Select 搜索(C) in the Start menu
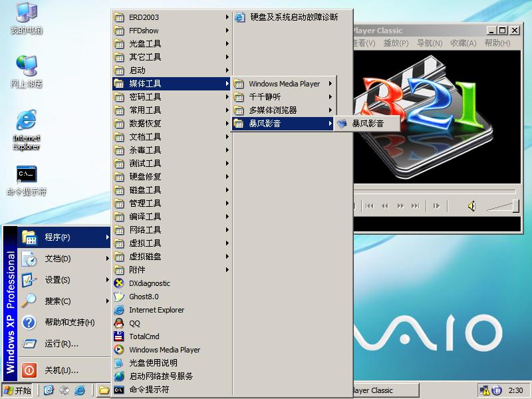 (65, 301)
